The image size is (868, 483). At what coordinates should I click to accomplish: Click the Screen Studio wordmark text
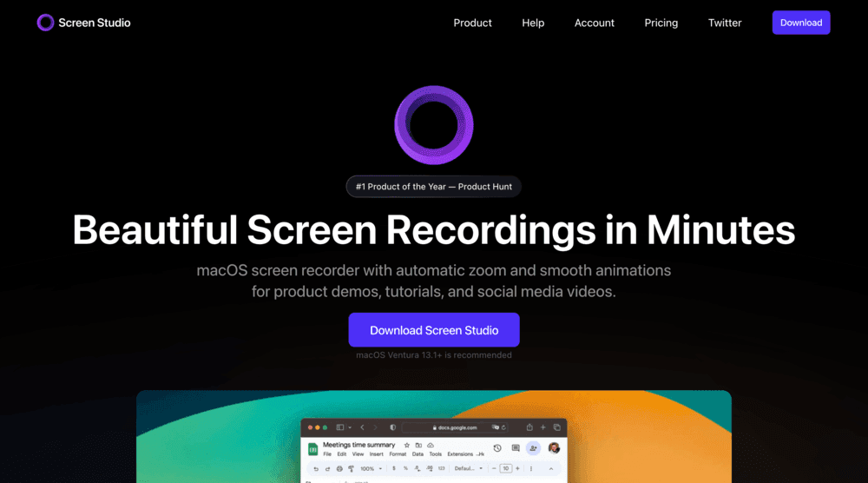[95, 23]
